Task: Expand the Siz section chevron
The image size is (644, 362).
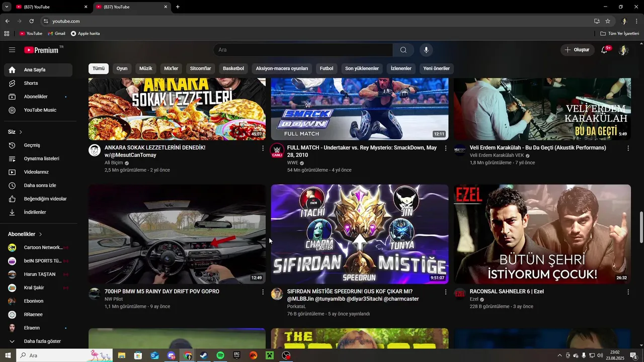Action: [x=21, y=132]
